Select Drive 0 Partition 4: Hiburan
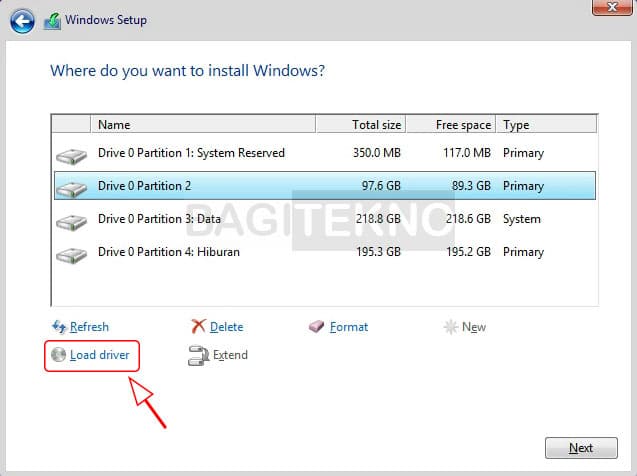Viewport: 637px width, 476px height. [325, 252]
